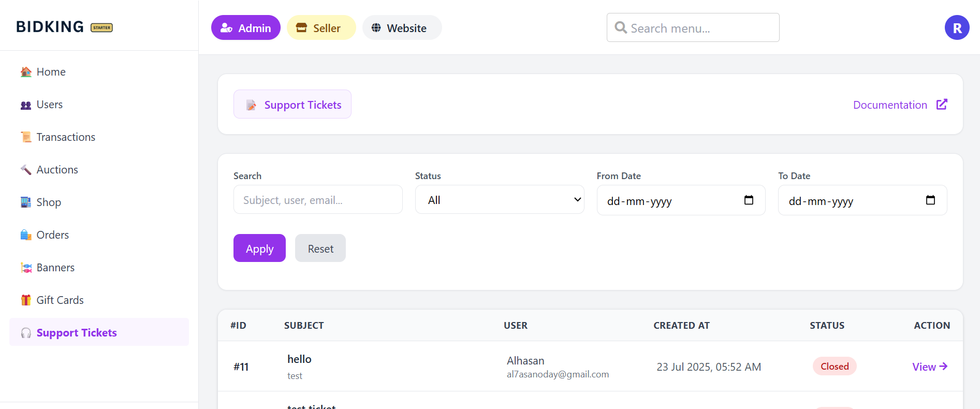
Task: Click the Auctions gavel icon
Action: coord(26,170)
